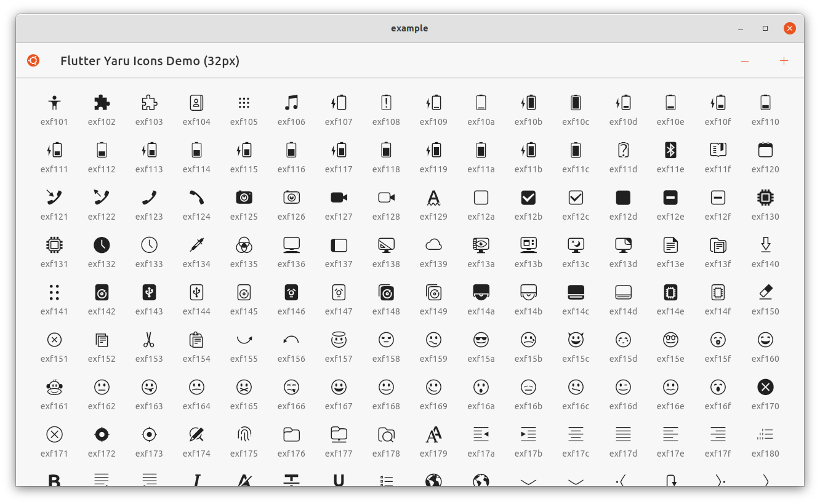Select the devil emoji icon exf15c
The height and width of the screenshot is (504, 820).
tap(576, 339)
